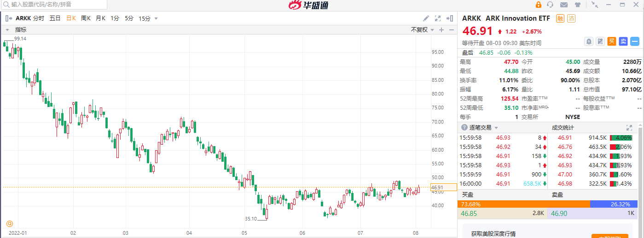Click the 99.14 high marker on chart
Viewport: 644px width, 238px height.
click(20, 39)
